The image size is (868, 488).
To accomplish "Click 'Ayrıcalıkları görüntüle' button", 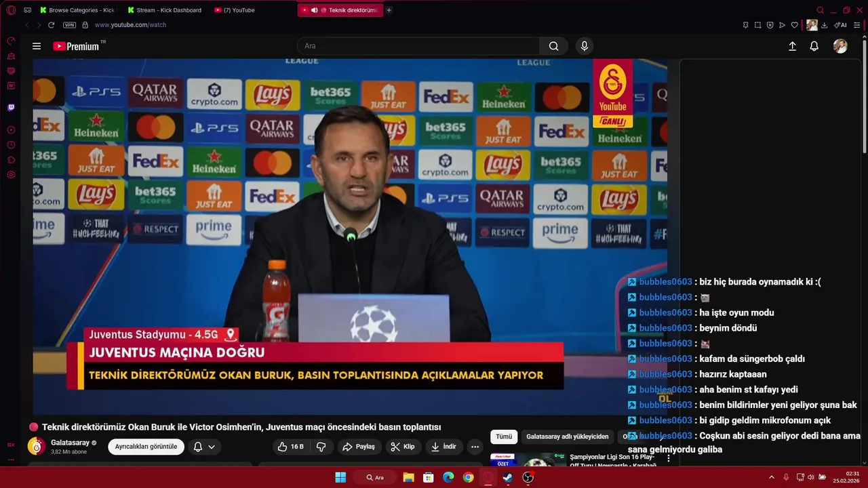I will (146, 447).
